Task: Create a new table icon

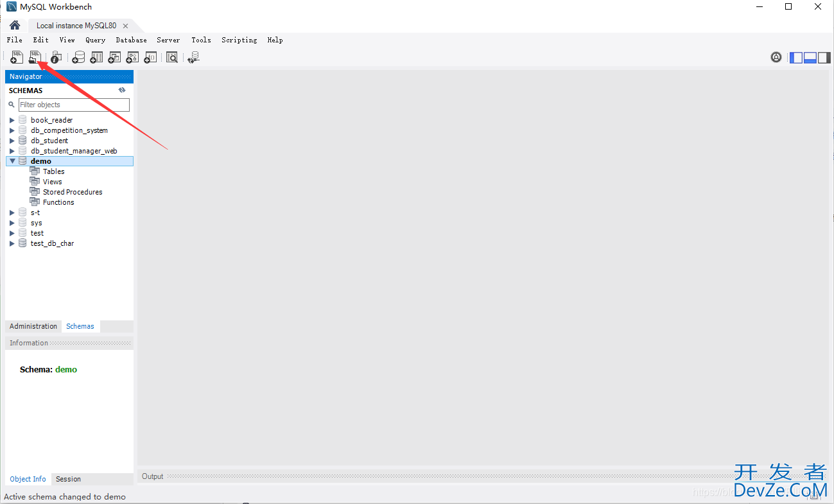Action: pos(96,57)
